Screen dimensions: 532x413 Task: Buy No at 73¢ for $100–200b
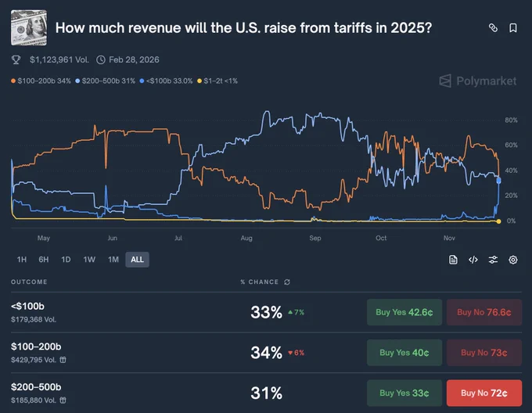(x=484, y=353)
